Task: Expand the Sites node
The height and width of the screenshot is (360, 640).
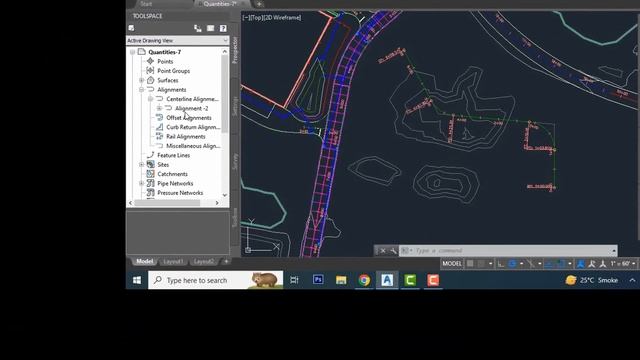Action: click(x=142, y=165)
